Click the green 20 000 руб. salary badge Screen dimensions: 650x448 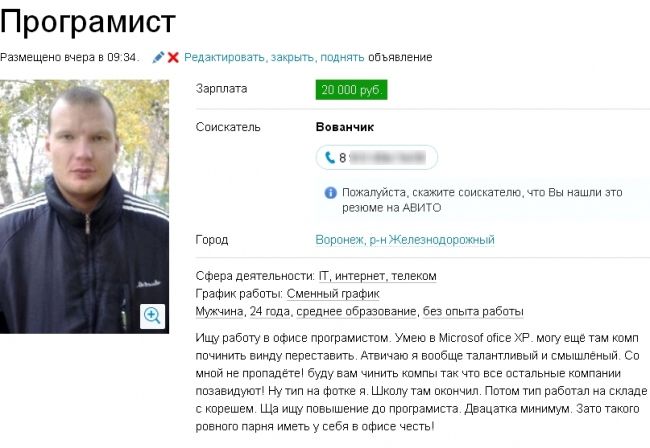point(351,90)
